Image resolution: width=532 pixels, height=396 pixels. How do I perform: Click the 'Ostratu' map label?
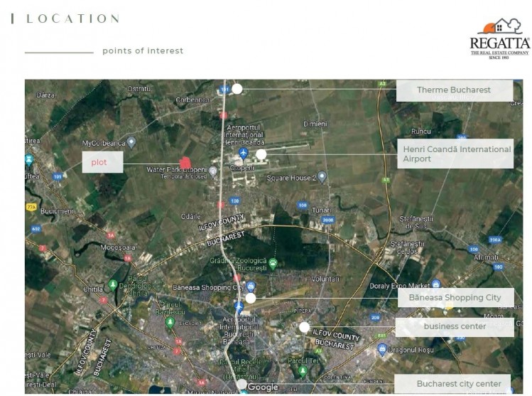139,89
